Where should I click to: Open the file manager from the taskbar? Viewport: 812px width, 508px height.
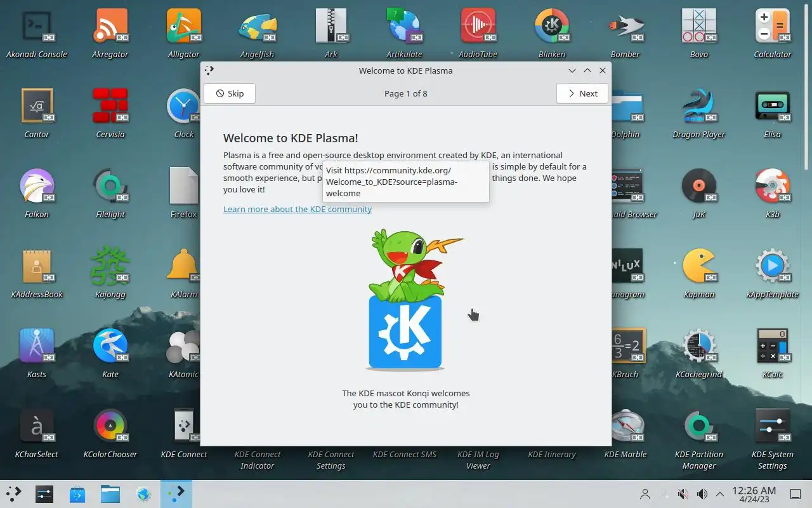coord(110,493)
